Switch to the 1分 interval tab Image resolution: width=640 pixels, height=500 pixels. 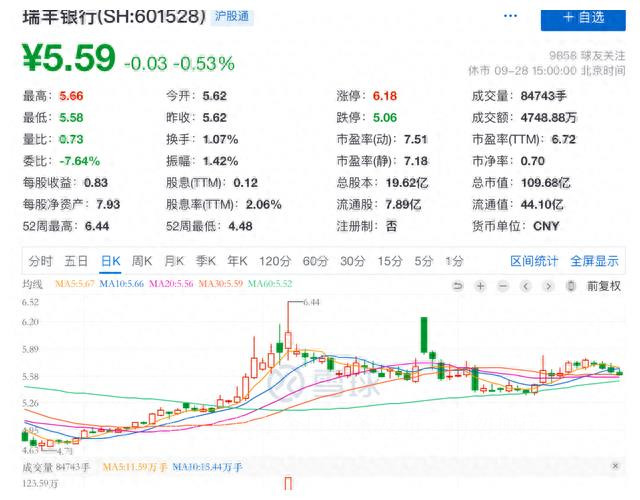coord(454,261)
